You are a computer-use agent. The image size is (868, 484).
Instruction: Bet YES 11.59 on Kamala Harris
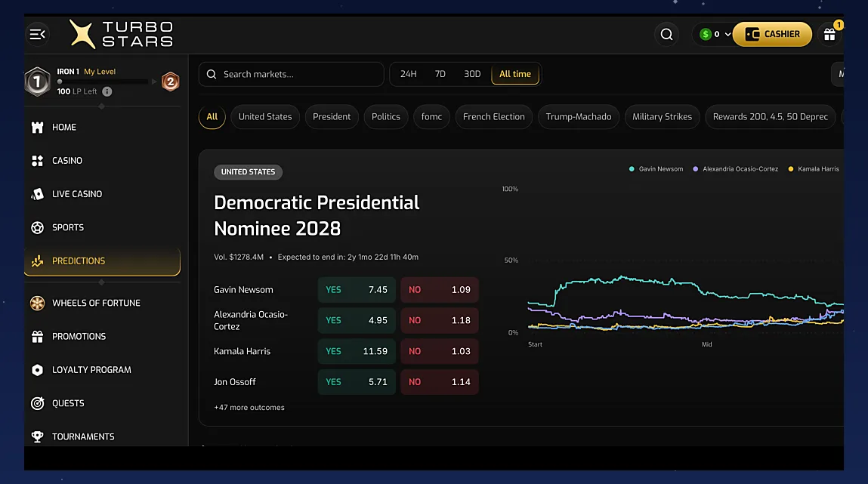tap(357, 351)
